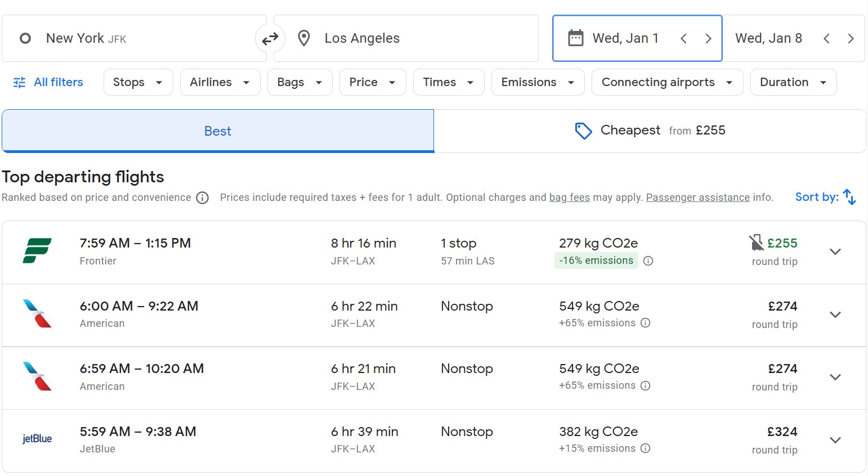Viewport: 868px width, 476px height.
Task: Click the swap origin and destination arrows
Action: [x=270, y=38]
